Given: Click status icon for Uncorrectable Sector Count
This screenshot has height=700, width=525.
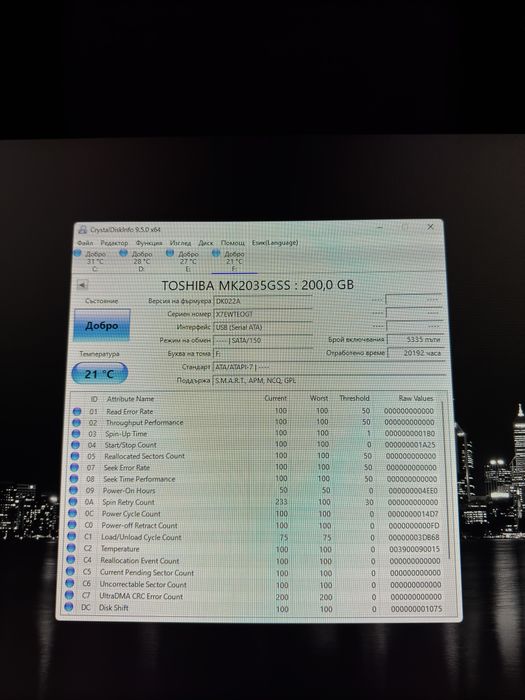Looking at the screenshot, I should pos(70,584).
